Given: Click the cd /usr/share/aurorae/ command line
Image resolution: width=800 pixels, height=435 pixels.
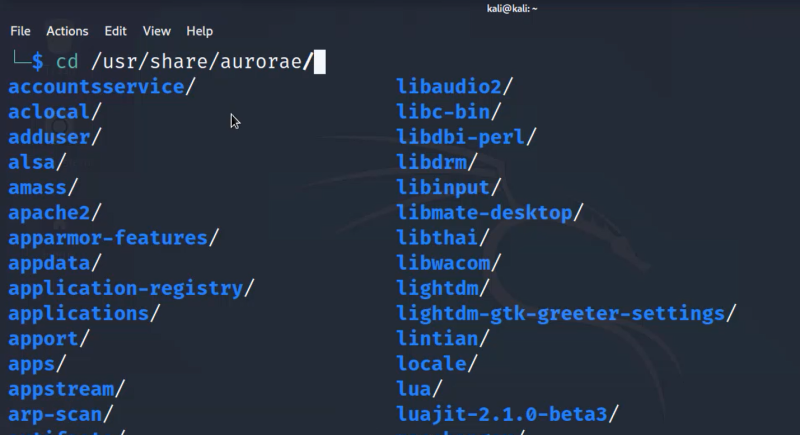Looking at the screenshot, I should pyautogui.click(x=184, y=62).
